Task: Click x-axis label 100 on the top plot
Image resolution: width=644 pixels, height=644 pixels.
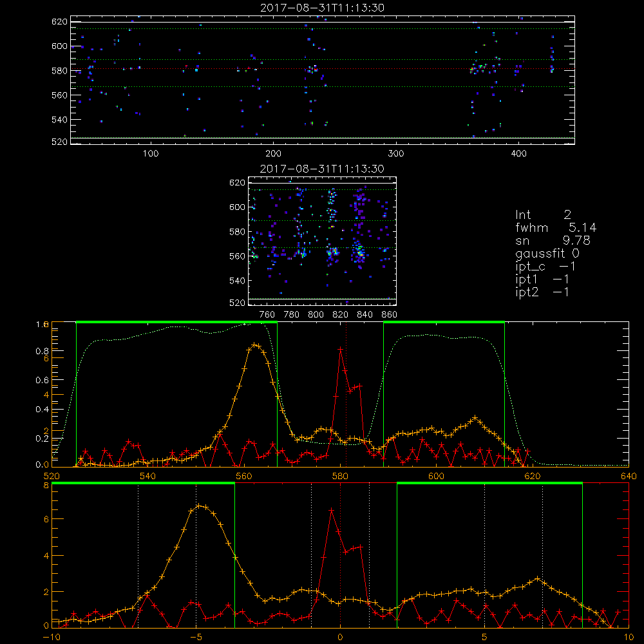Action: (x=151, y=154)
